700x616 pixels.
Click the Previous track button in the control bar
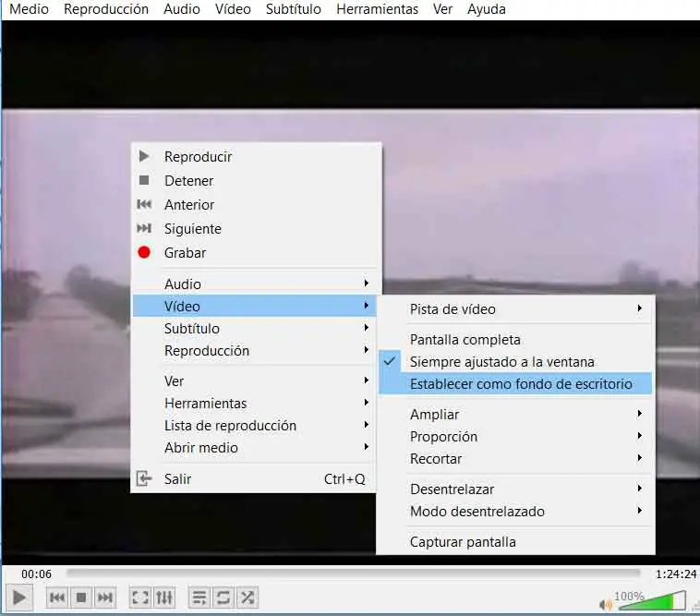point(57,598)
